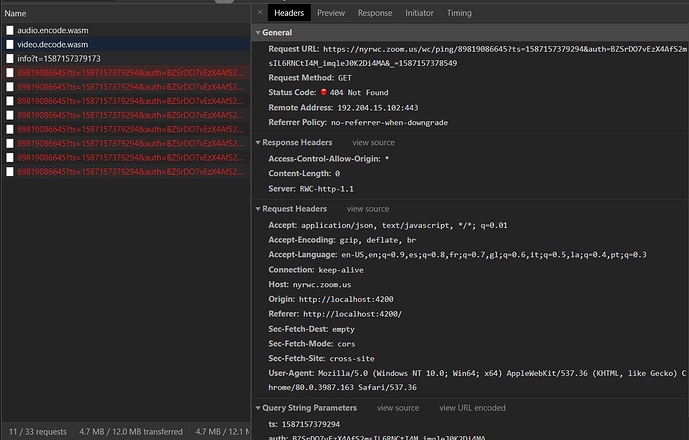This screenshot has width=689, height=440.
Task: Click the Host nyrwc.zoom.us value
Action: tap(322, 285)
